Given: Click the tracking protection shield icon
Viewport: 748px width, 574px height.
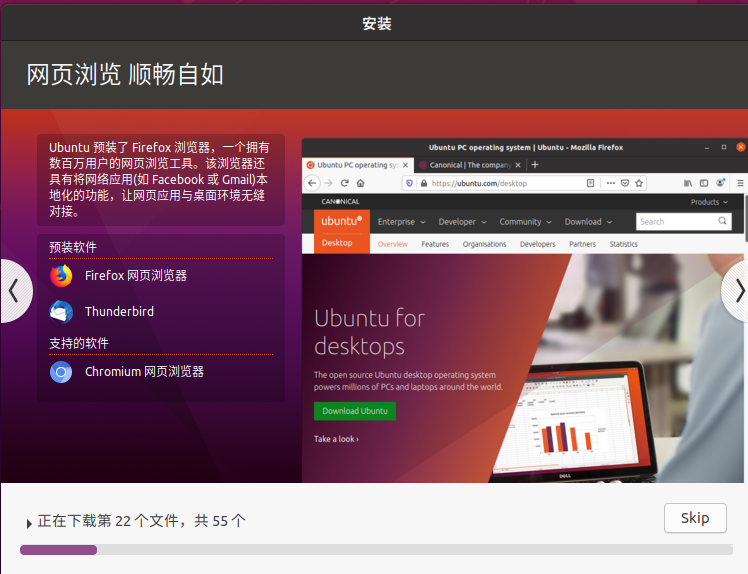Looking at the screenshot, I should tap(409, 183).
